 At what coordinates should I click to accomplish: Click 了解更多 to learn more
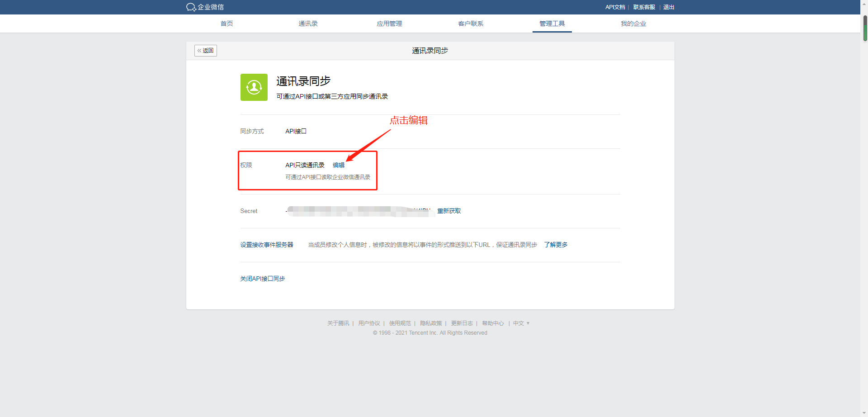[556, 245]
